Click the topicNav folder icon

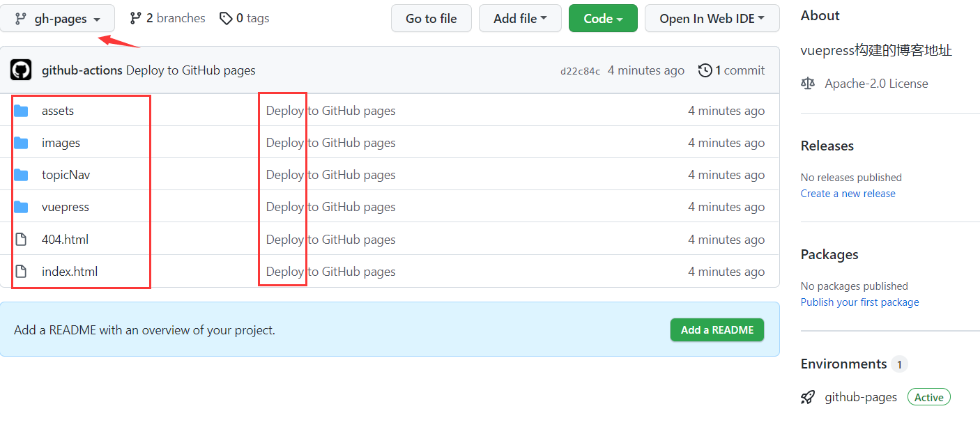[x=21, y=175]
